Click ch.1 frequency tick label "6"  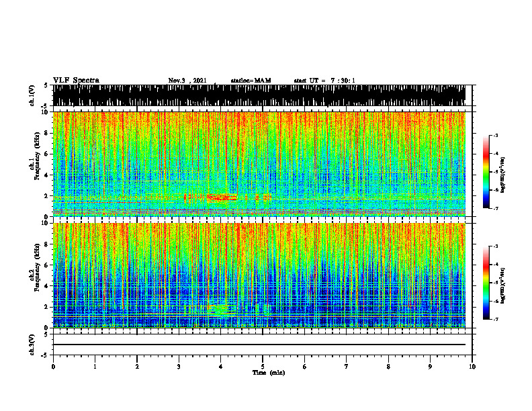pos(47,154)
